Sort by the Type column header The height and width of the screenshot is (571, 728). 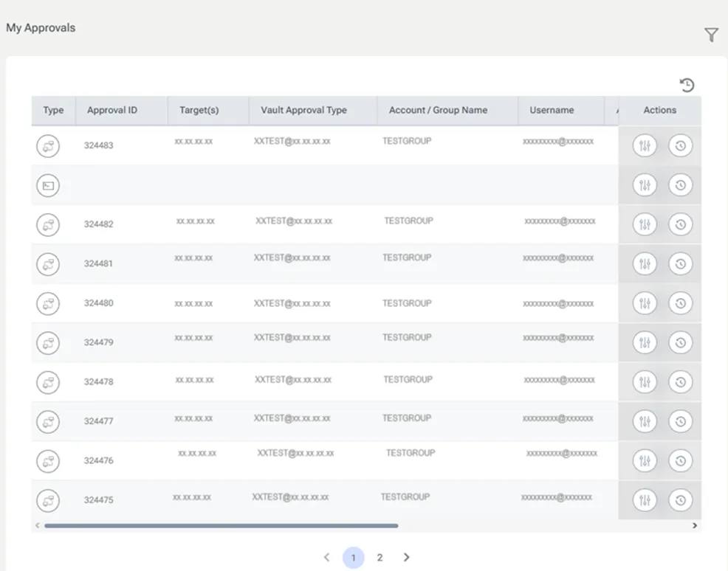(53, 111)
